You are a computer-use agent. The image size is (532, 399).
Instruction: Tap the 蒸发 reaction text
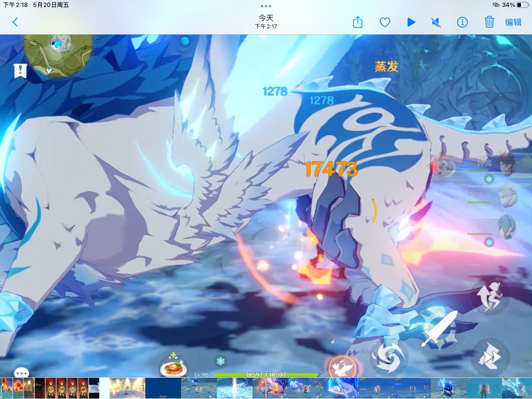[386, 66]
